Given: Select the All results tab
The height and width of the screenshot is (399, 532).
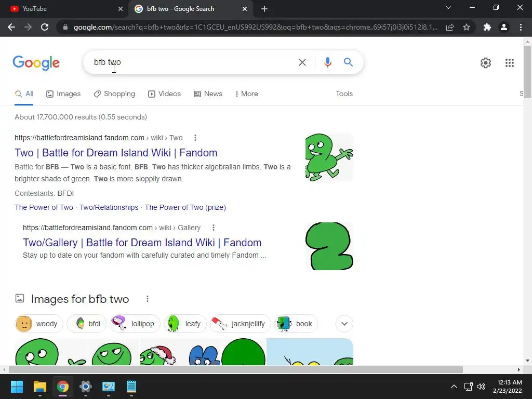Looking at the screenshot, I should pyautogui.click(x=24, y=94).
